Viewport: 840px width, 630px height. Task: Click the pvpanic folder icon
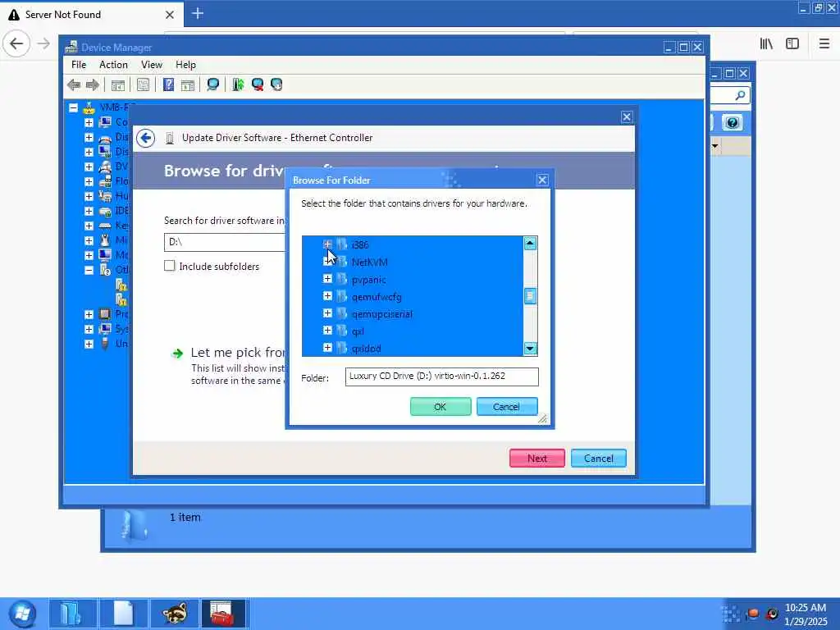point(342,279)
